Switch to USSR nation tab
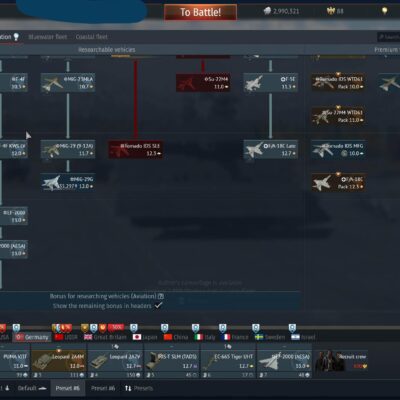Screen dimensions: 400x400 [x=66, y=337]
